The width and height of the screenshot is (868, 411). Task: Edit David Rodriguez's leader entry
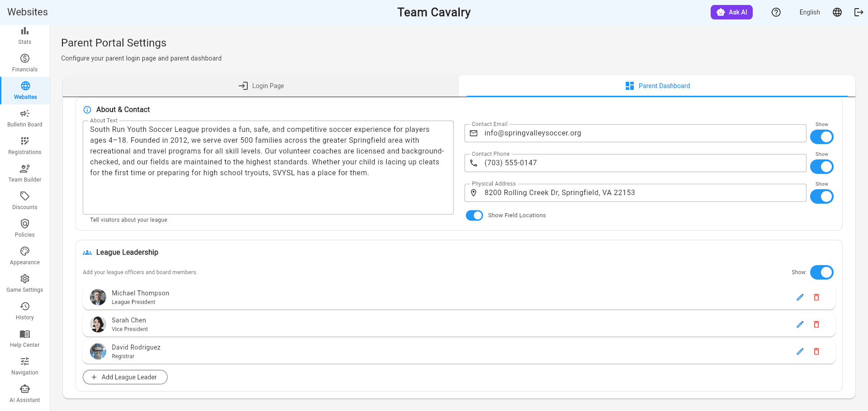click(800, 351)
